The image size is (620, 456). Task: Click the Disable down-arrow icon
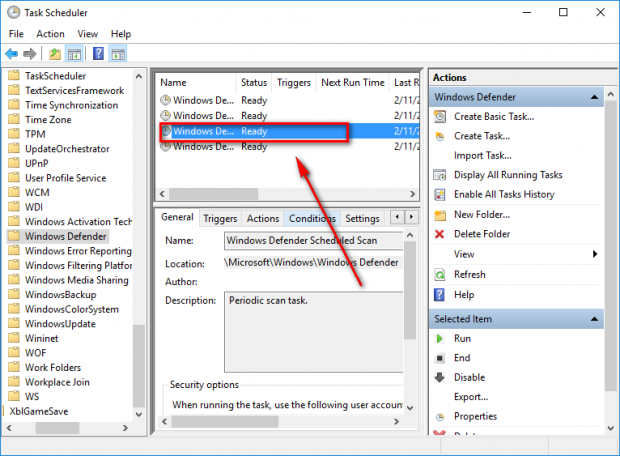(x=439, y=377)
